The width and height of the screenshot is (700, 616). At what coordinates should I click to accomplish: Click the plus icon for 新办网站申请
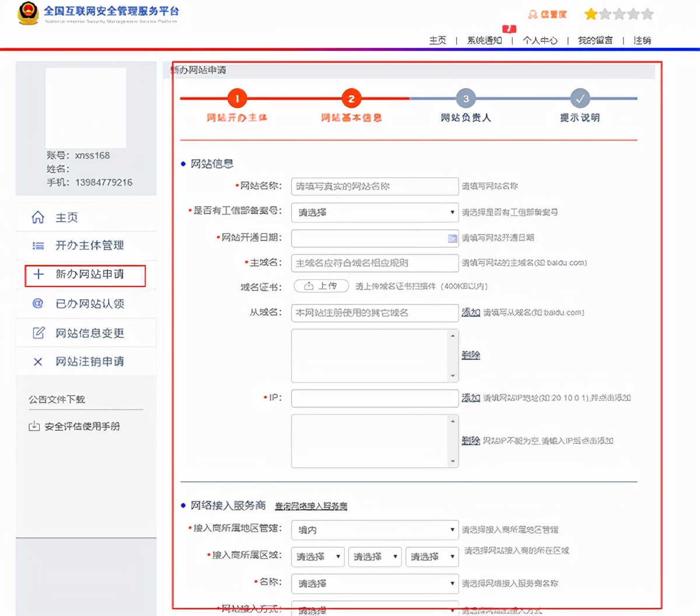37,275
